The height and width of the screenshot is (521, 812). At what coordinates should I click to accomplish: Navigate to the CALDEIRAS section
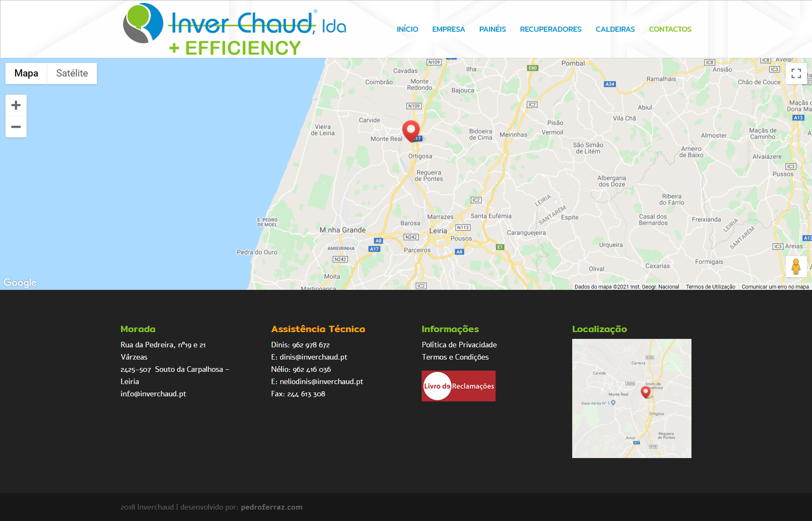coord(615,29)
